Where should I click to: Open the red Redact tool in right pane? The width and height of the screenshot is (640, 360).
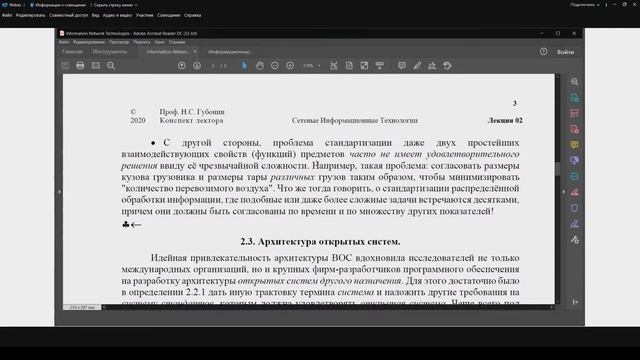(x=574, y=192)
